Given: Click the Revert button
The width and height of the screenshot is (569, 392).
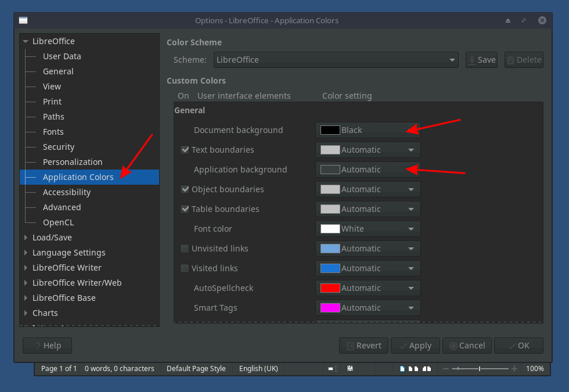Looking at the screenshot, I should point(363,345).
